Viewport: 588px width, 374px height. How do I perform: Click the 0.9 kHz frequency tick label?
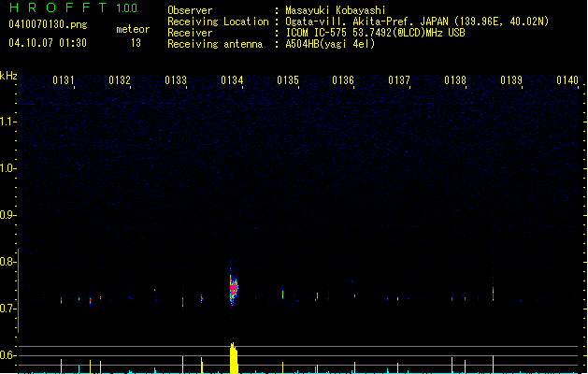pyautogui.click(x=7, y=215)
